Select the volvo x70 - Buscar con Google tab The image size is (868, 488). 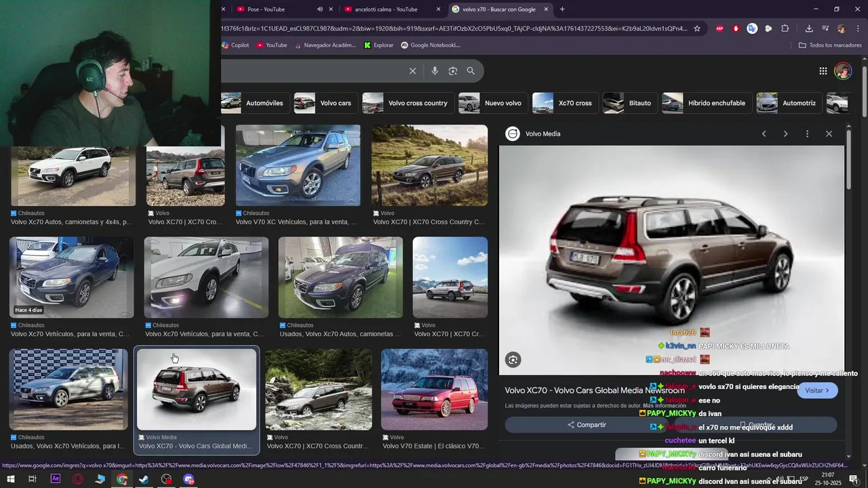[x=498, y=9]
